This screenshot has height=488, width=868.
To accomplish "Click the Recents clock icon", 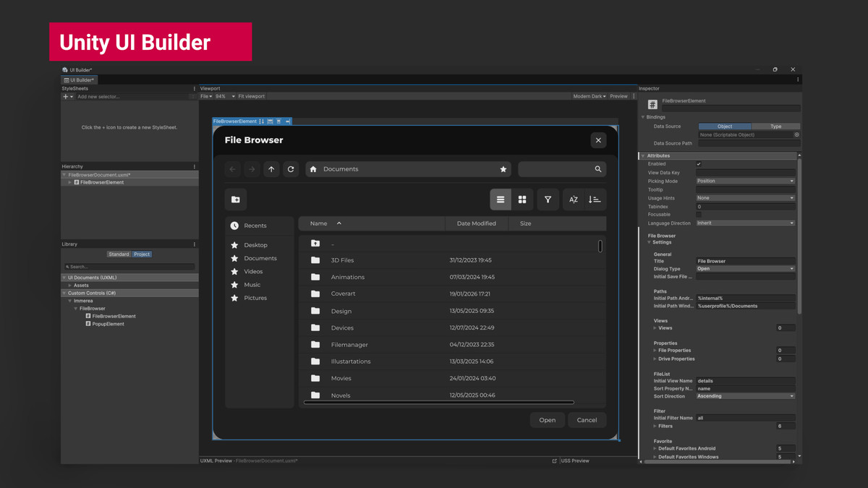I will [x=234, y=226].
